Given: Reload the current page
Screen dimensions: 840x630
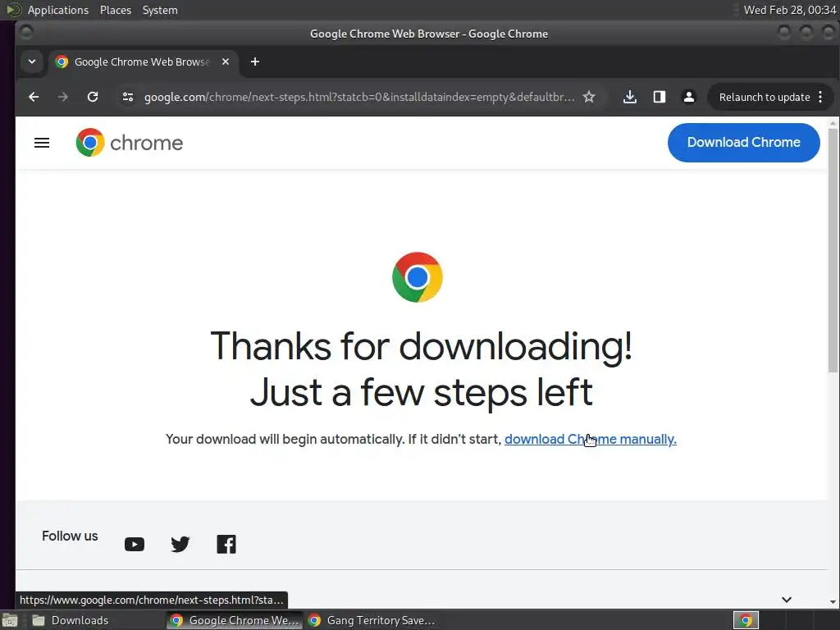Looking at the screenshot, I should tap(93, 97).
